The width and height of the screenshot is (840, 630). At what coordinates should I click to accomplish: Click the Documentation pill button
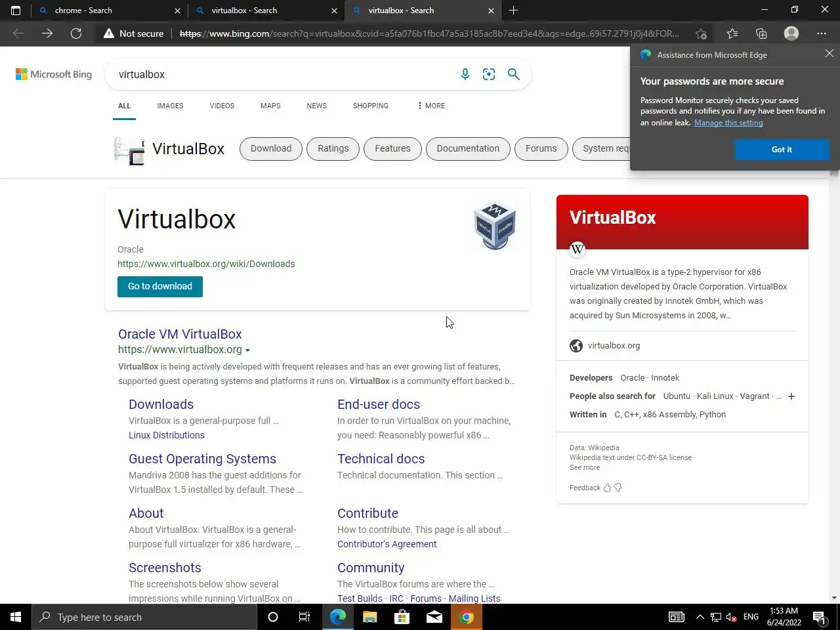[468, 148]
